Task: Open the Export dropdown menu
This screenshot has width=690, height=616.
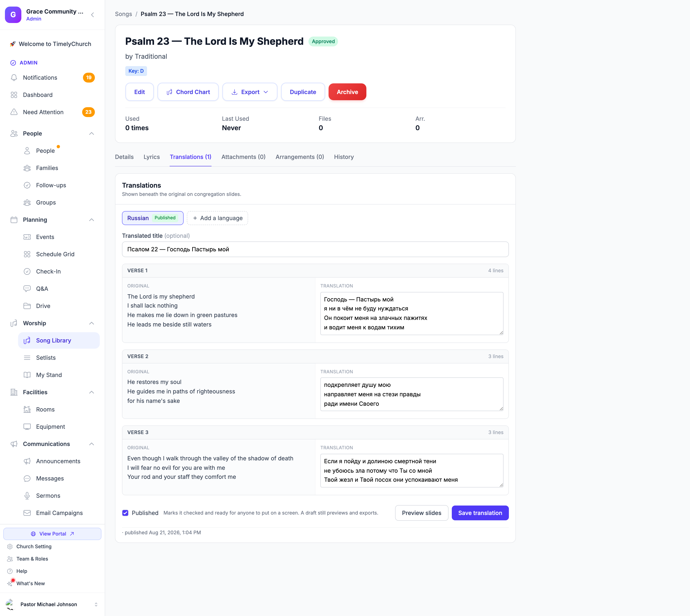Action: click(250, 92)
